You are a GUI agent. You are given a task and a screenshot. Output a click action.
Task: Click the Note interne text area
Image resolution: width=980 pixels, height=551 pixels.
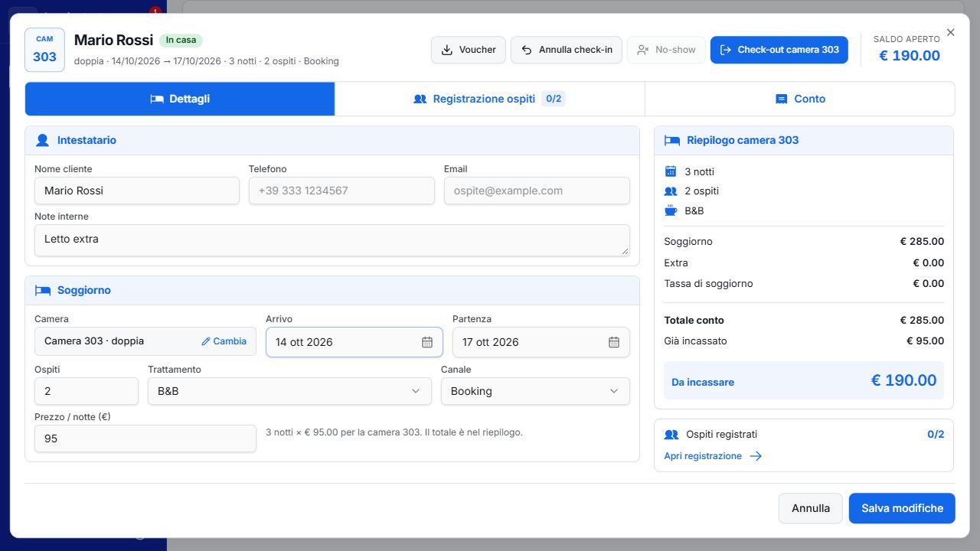coord(332,240)
